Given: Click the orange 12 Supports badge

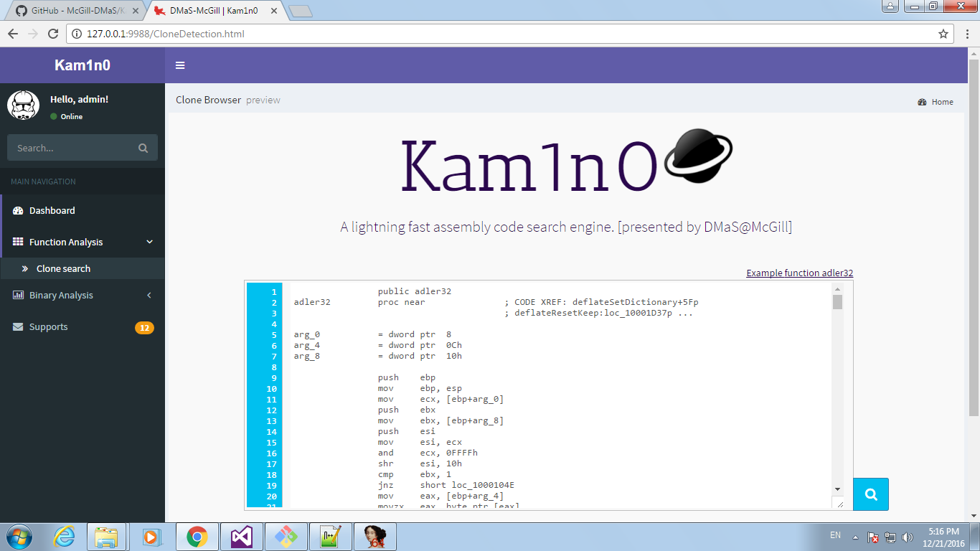Looking at the screenshot, I should (x=144, y=328).
